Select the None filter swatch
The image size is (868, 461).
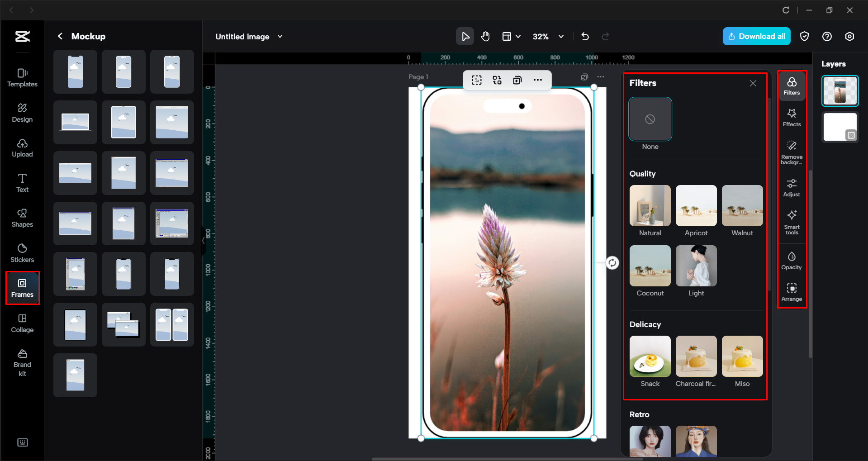pos(650,119)
